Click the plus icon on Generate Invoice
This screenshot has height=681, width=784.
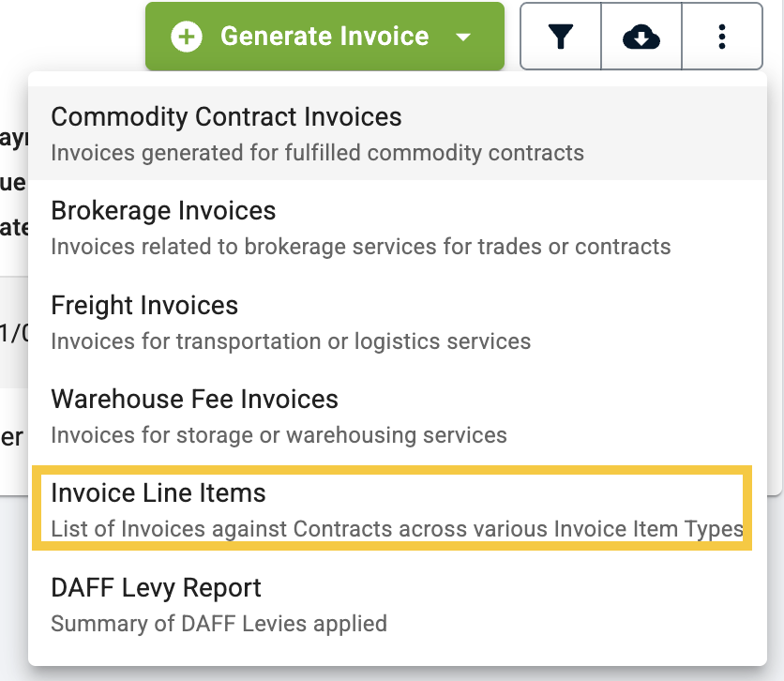coord(186,37)
